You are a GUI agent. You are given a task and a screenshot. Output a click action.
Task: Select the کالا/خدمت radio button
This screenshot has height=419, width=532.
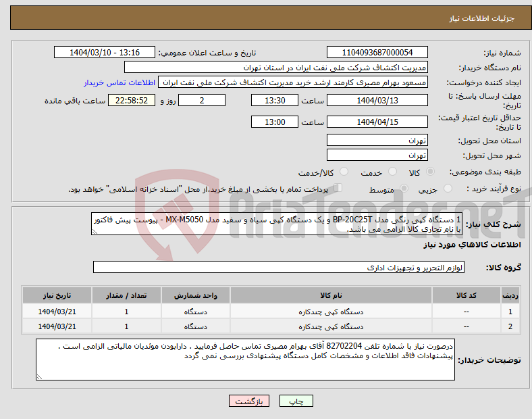pyautogui.click(x=344, y=172)
